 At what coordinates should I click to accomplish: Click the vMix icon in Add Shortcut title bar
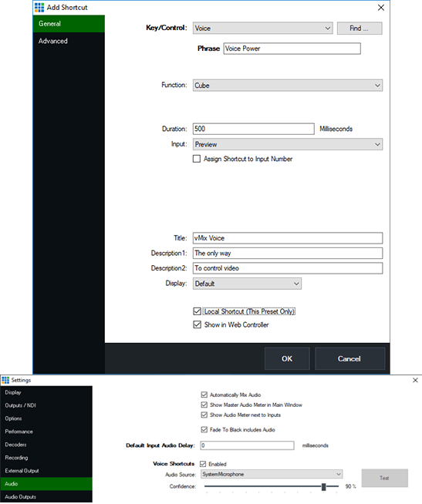tap(39, 8)
